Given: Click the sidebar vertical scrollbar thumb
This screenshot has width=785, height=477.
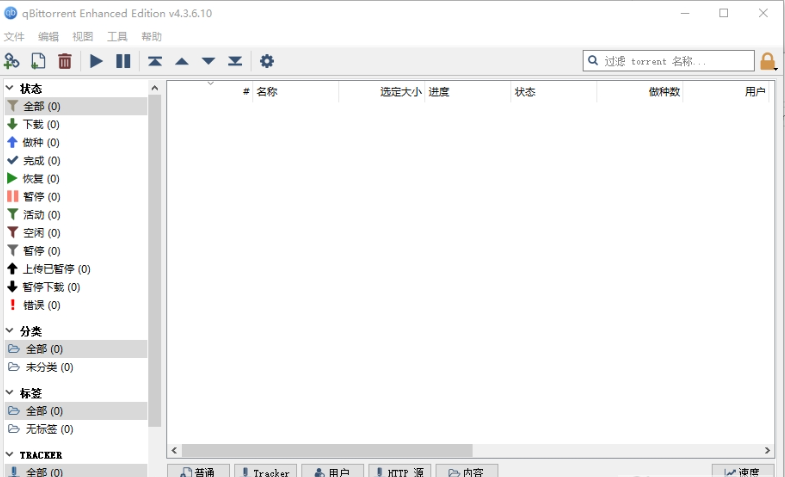Looking at the screenshot, I should [x=155, y=261].
